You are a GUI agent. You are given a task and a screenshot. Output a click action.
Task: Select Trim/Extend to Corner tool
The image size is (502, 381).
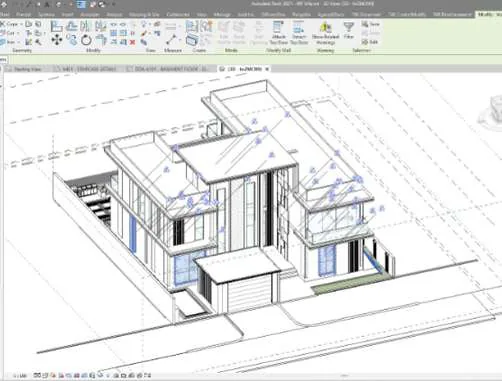coord(101,40)
